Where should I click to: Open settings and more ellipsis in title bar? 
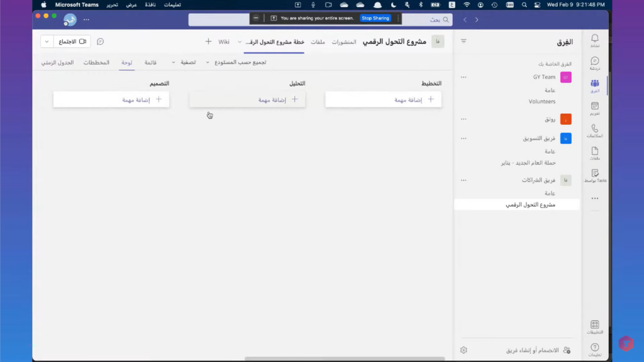tap(86, 19)
